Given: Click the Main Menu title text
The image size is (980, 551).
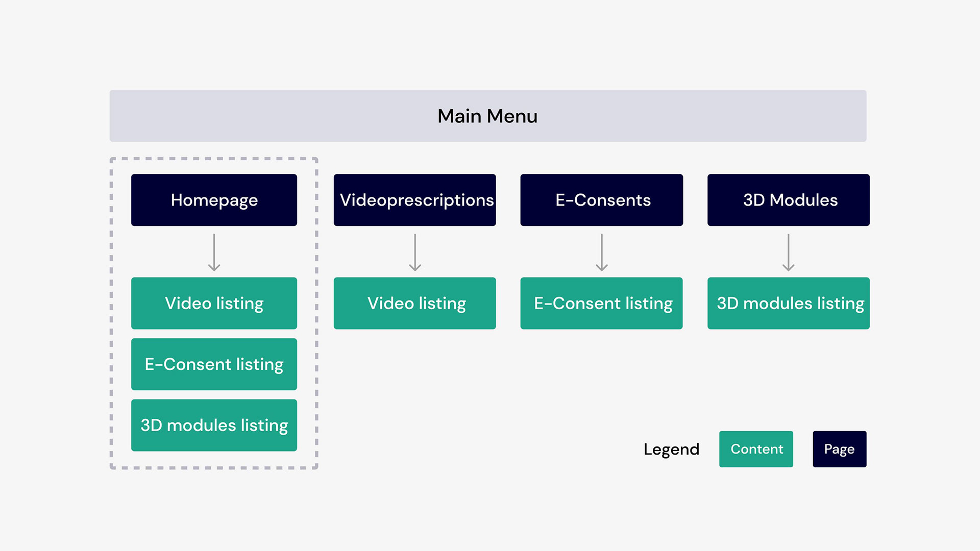Looking at the screenshot, I should point(487,116).
